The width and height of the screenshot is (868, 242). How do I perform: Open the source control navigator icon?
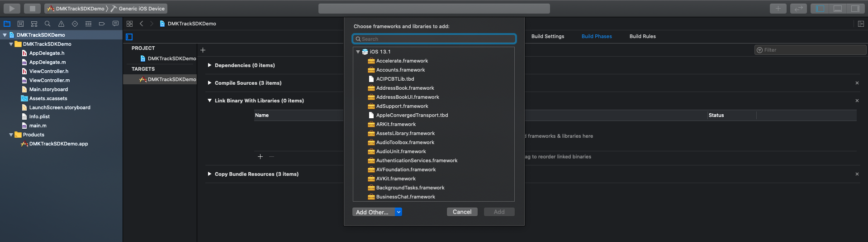20,24
